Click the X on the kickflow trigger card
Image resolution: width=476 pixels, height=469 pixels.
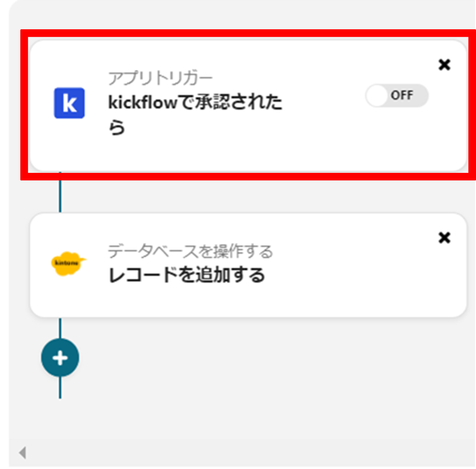point(445,65)
